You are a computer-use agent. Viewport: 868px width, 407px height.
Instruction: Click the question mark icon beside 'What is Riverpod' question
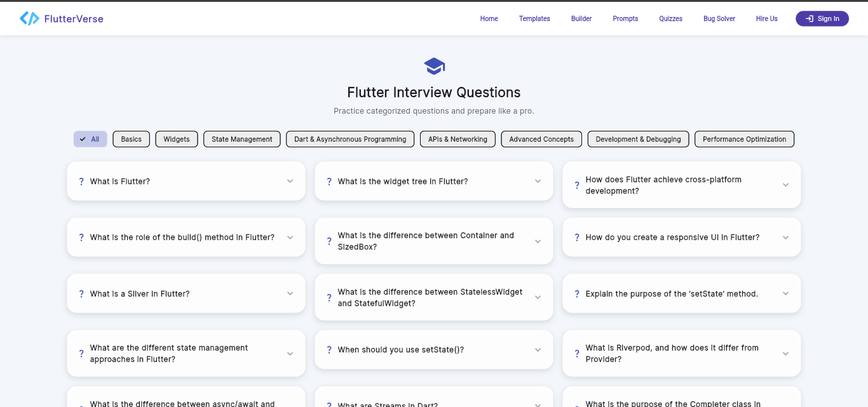pyautogui.click(x=576, y=354)
